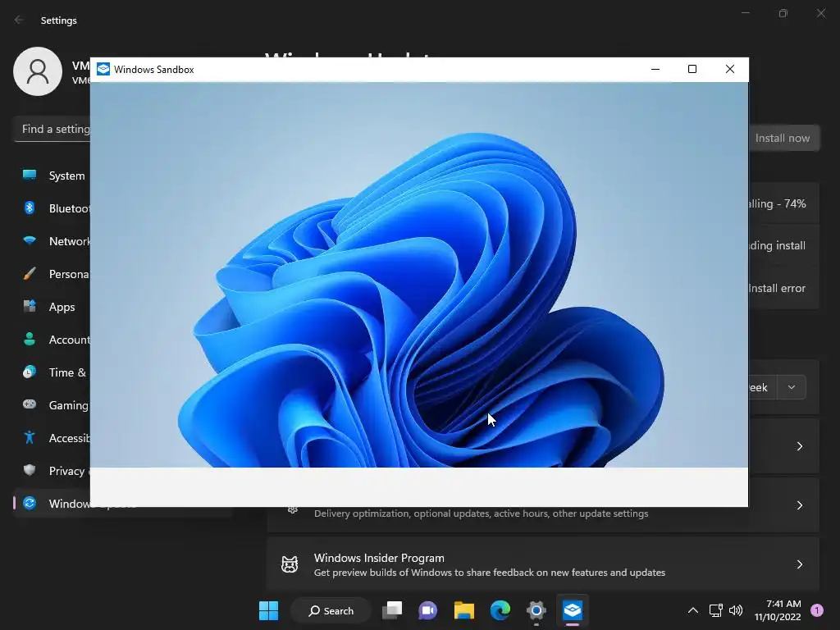Image resolution: width=840 pixels, height=630 pixels.
Task: Open the pause updates week dropdown
Action: pyautogui.click(x=791, y=387)
